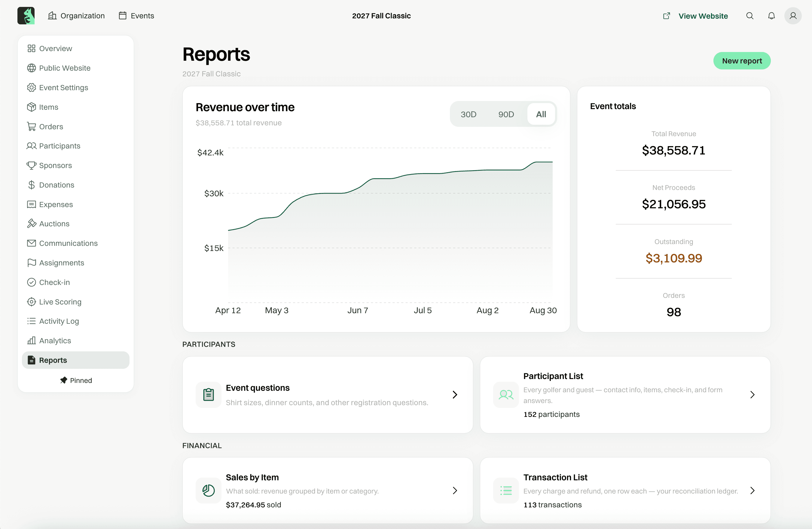Click the Check-in checkmark circle icon

tap(31, 282)
